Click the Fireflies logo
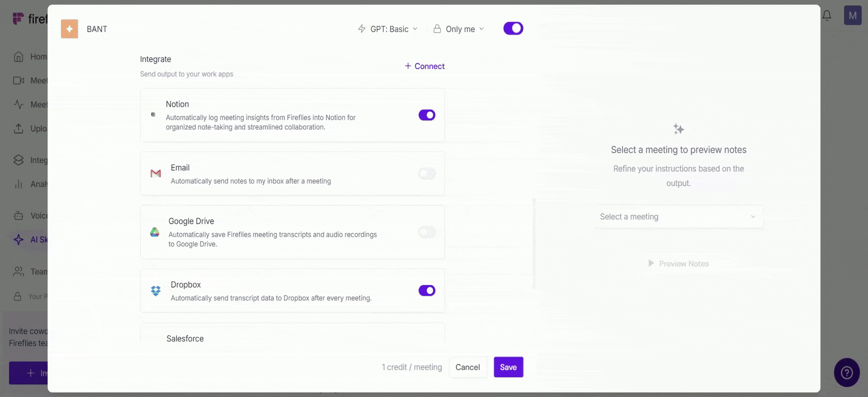This screenshot has width=868, height=397. [x=29, y=19]
